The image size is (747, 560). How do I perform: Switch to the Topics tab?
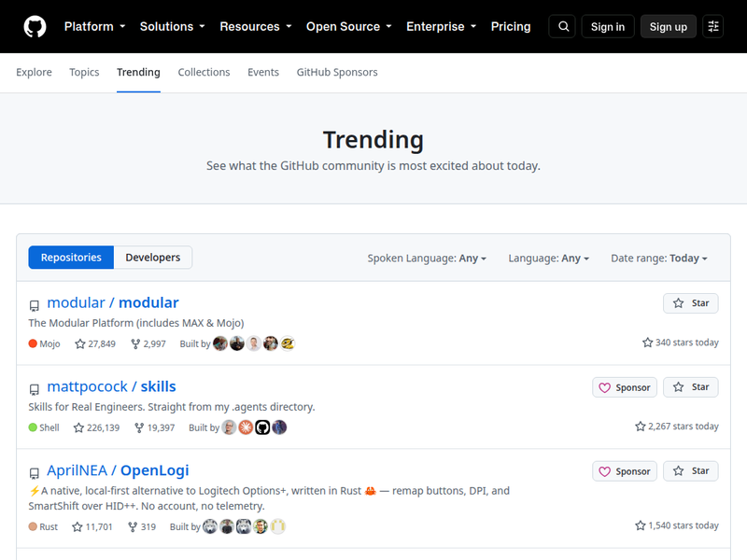pos(84,72)
